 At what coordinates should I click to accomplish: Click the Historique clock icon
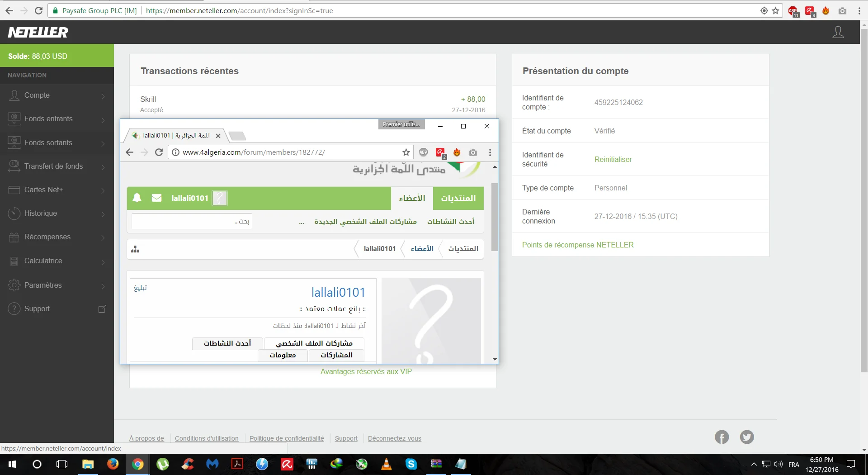click(14, 213)
